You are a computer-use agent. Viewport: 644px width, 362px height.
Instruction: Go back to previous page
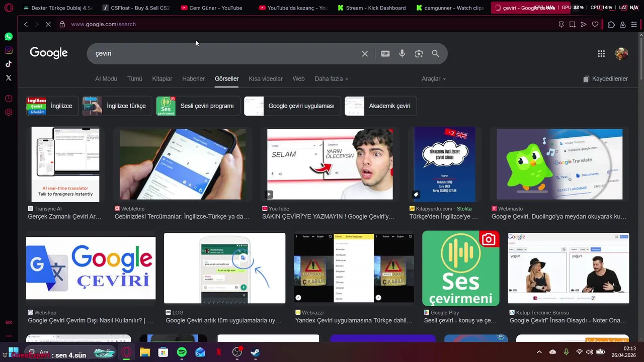click(x=26, y=24)
